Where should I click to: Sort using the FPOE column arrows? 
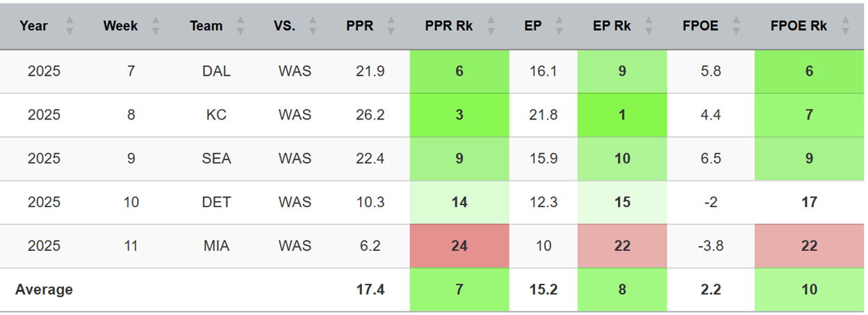point(736,26)
